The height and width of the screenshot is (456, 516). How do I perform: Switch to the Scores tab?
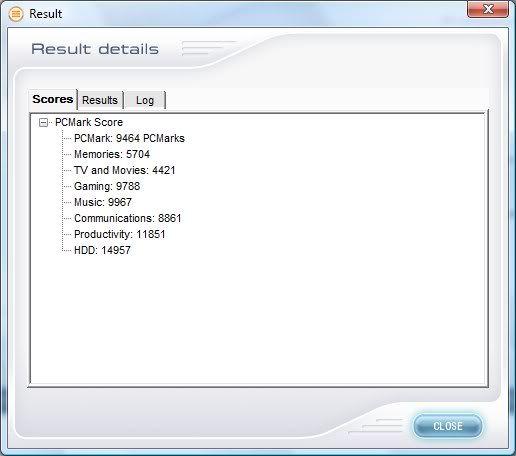coord(53,99)
